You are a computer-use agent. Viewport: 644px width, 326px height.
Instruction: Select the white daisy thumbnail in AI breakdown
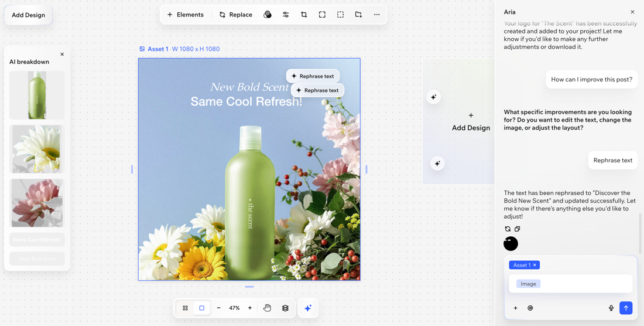37,150
